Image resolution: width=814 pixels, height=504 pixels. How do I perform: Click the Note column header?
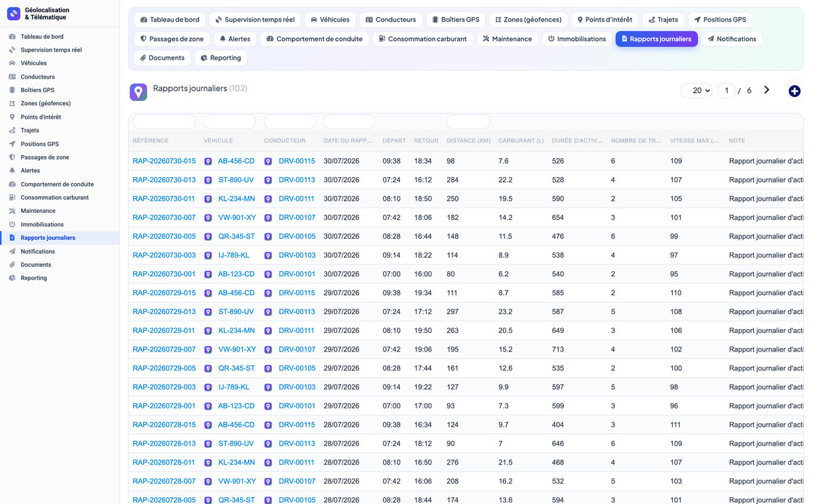[737, 140]
